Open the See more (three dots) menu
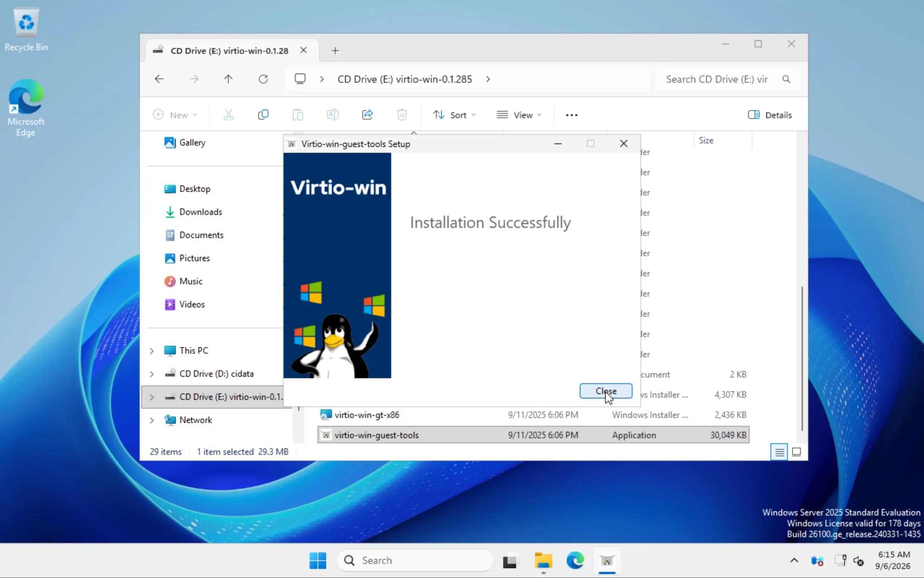Viewport: 924px width, 578px height. [572, 115]
